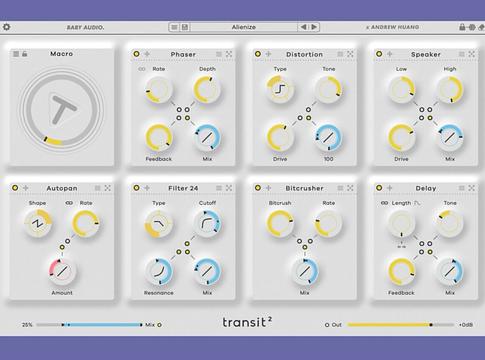
Task: Click the Autopan randomize cross icon
Action: pos(108,188)
